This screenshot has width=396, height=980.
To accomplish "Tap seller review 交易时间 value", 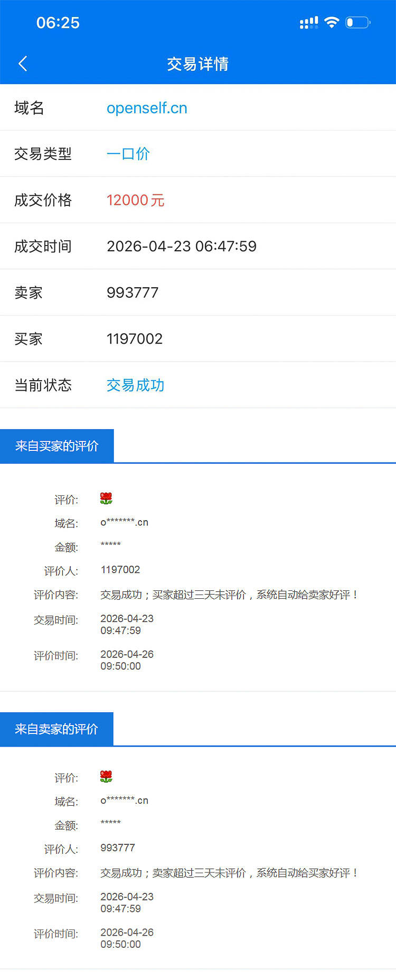I will (127, 903).
